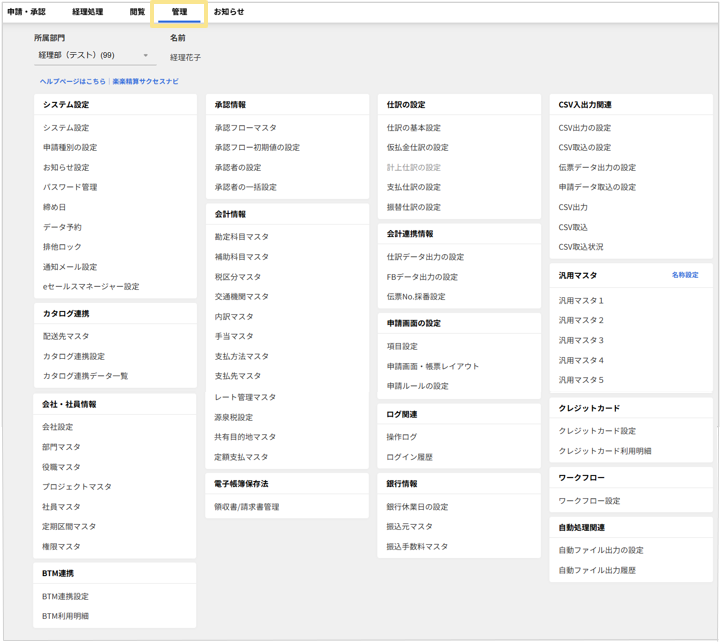Open the 閲覧 tab
Viewport: 720px width, 642px height.
click(x=137, y=12)
